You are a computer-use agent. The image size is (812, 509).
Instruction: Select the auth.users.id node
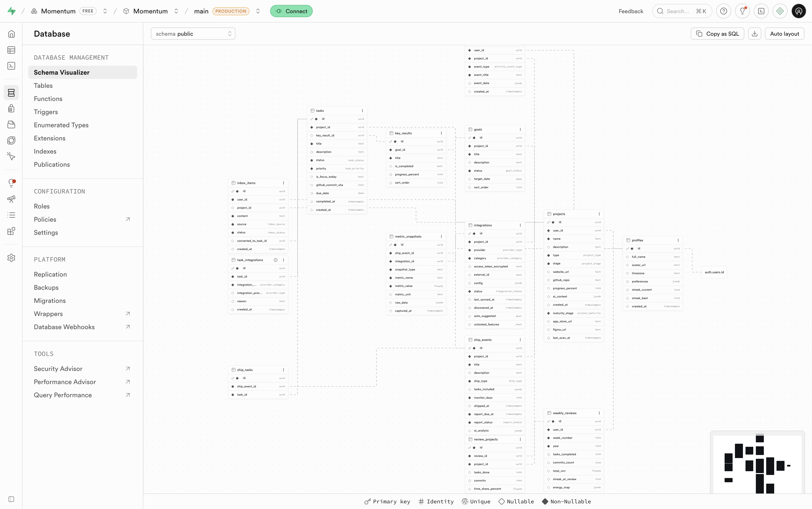tap(714, 272)
